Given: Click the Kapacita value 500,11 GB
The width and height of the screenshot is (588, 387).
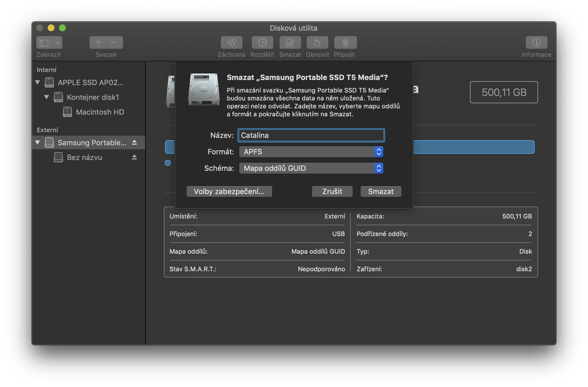Looking at the screenshot, I should pyautogui.click(x=517, y=216).
